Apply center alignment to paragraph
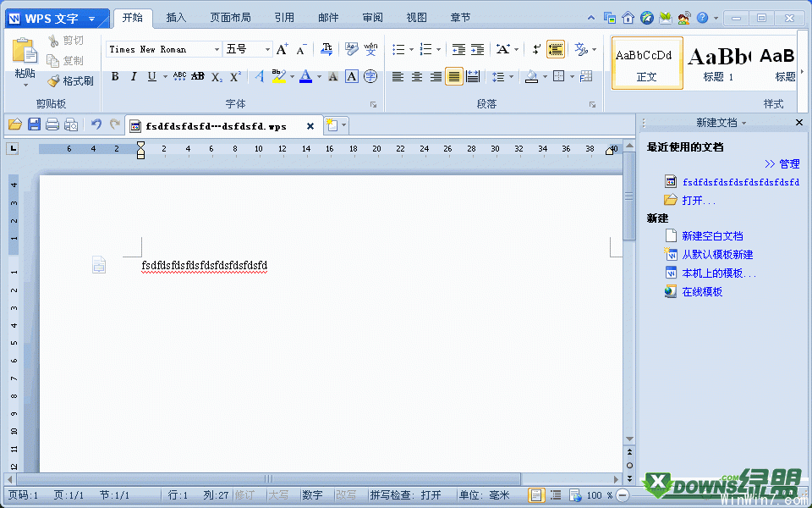 tap(416, 77)
